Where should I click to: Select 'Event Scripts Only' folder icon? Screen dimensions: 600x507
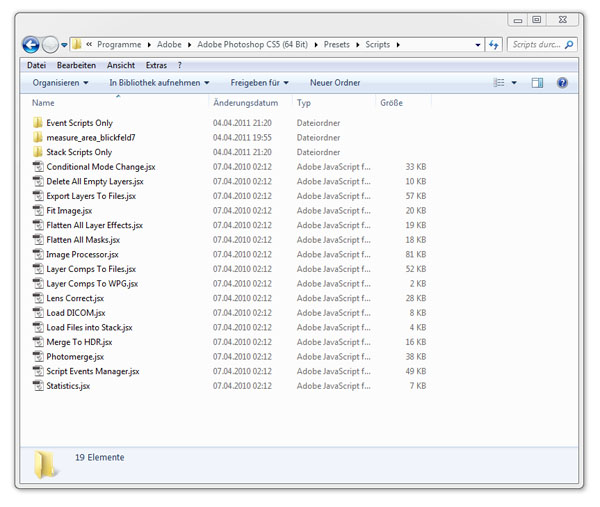point(38,123)
